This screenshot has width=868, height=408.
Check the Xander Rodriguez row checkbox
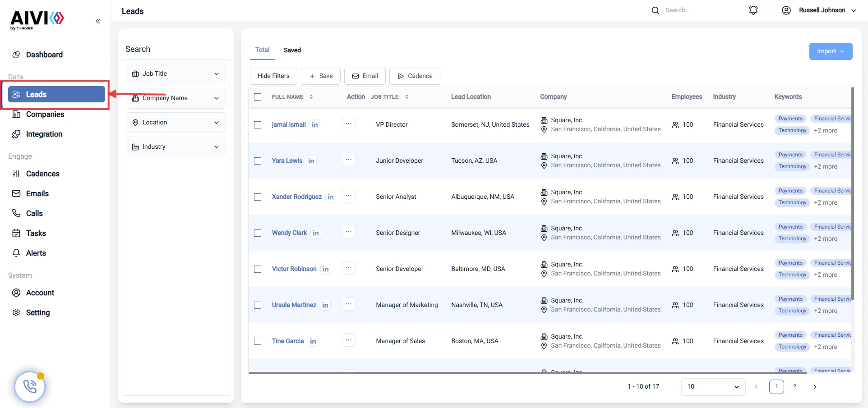click(258, 197)
